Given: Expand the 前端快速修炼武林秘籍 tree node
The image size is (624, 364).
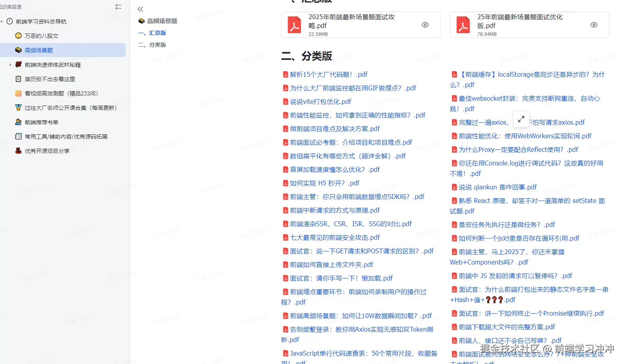Looking at the screenshot, I should click(x=10, y=64).
